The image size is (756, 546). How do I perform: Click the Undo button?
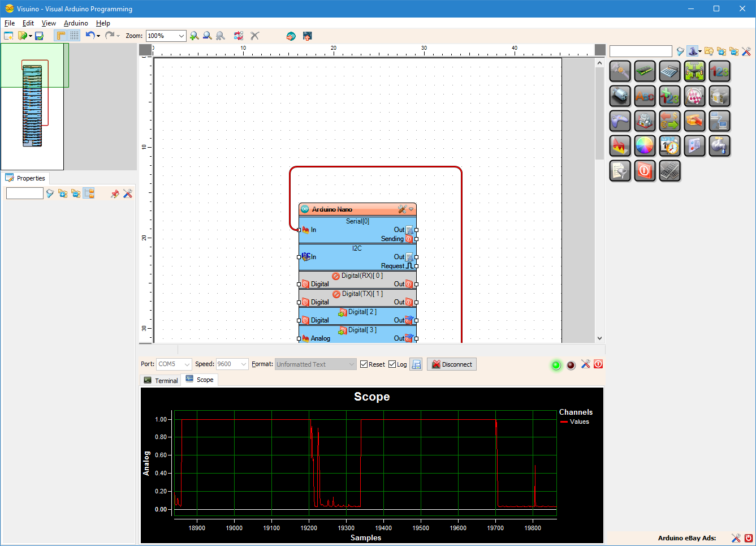[90, 35]
